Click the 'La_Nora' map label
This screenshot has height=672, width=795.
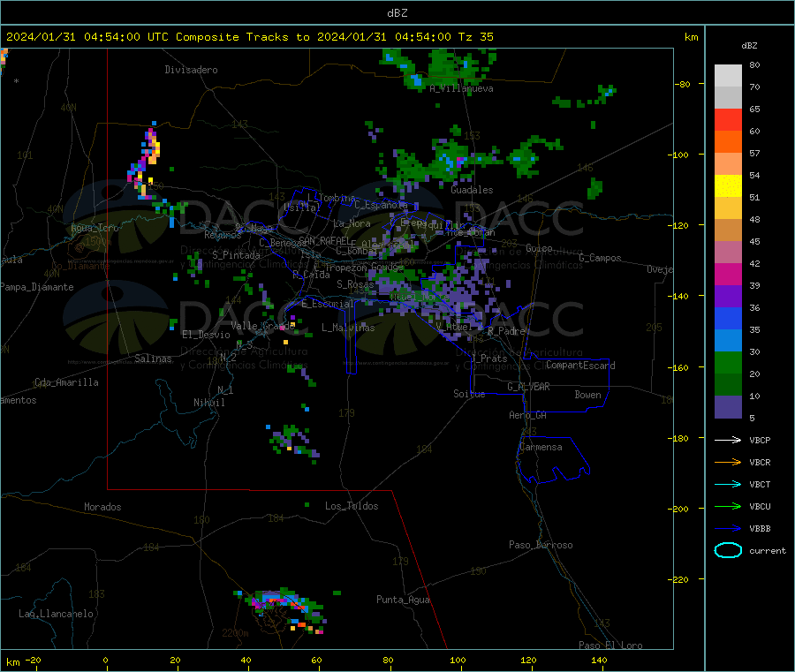tap(352, 223)
